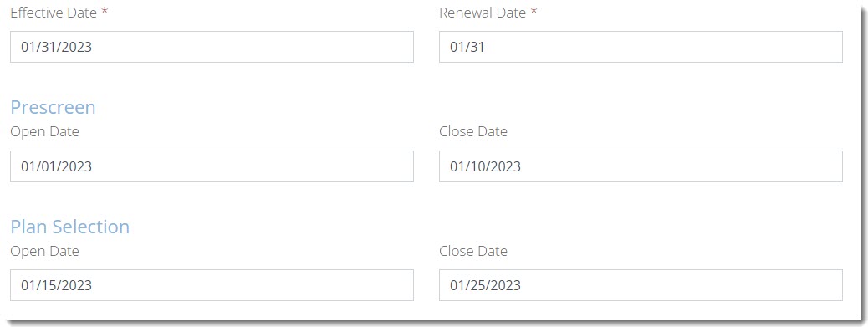Click the Close Date label under Plan Selection
The height and width of the screenshot is (327, 868).
click(x=473, y=251)
